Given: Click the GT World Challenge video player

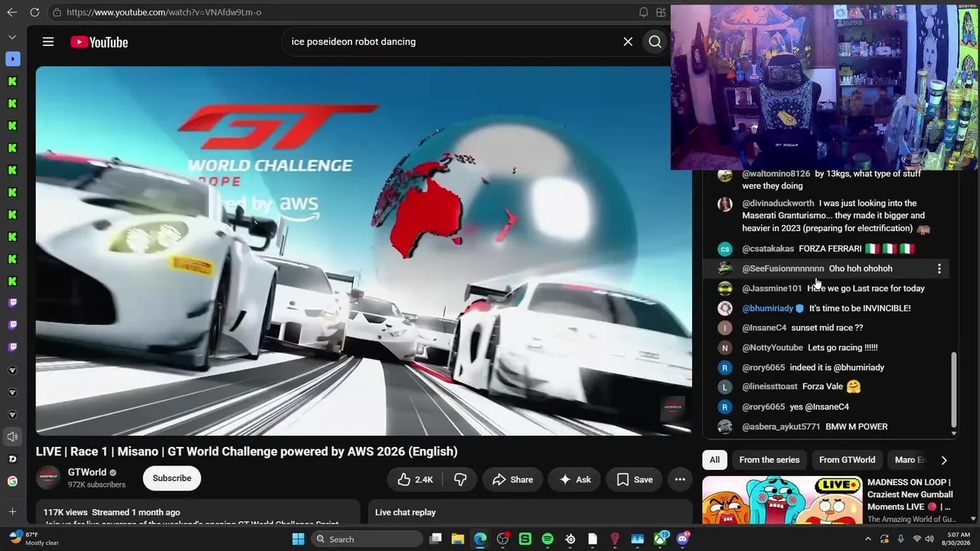Looking at the screenshot, I should 364,251.
